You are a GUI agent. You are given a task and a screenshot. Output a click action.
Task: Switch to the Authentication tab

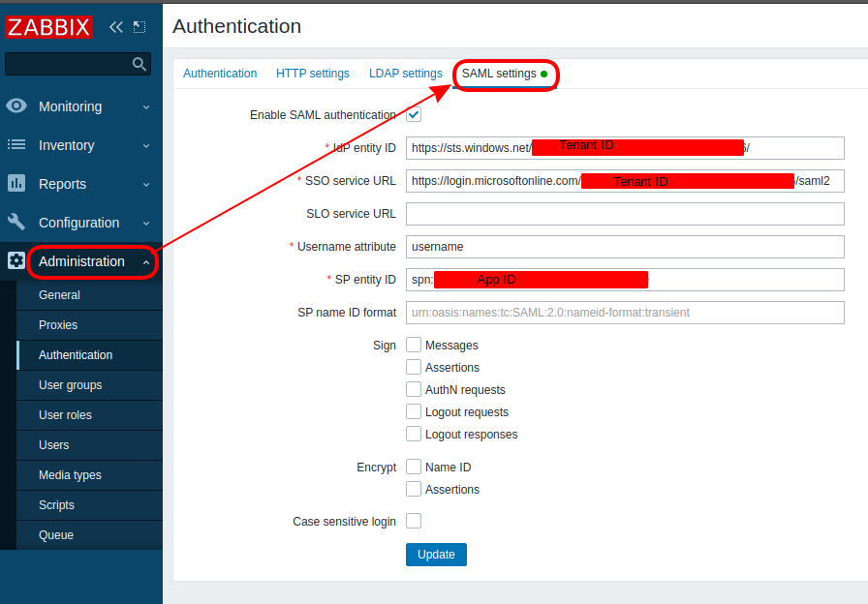pos(220,74)
